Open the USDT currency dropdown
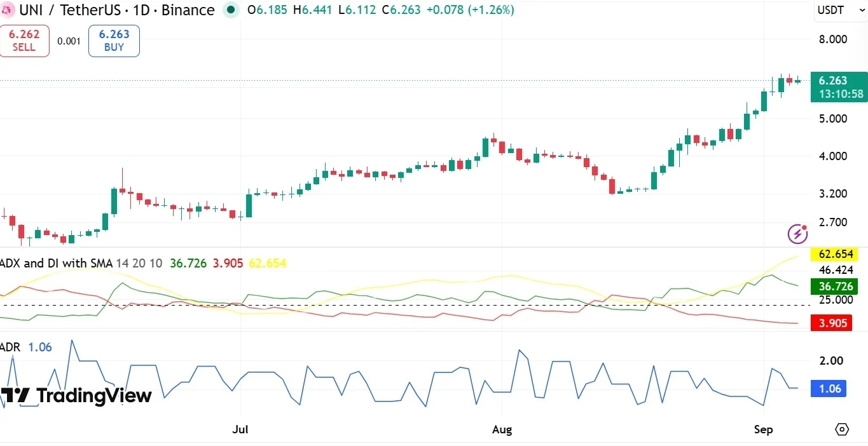The height and width of the screenshot is (446, 868). [831, 10]
